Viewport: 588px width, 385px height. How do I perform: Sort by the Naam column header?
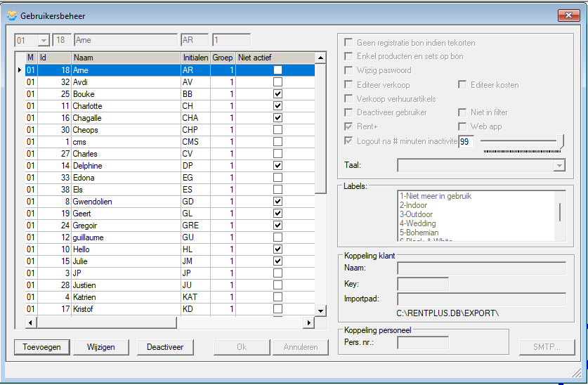coord(125,57)
